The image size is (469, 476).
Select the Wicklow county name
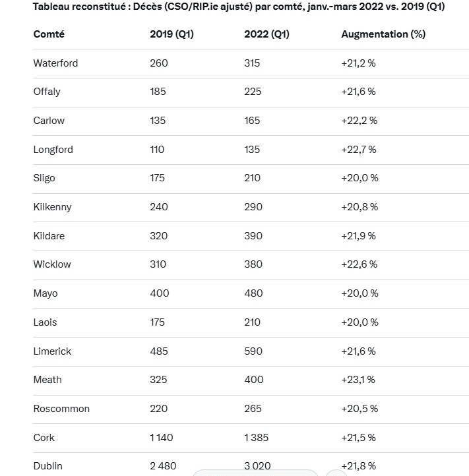52,264
